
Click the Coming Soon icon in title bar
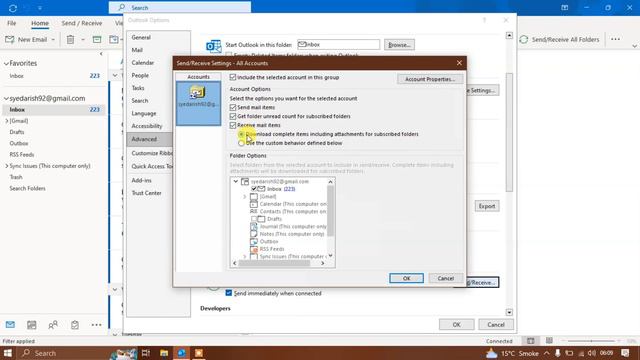[x=564, y=8]
